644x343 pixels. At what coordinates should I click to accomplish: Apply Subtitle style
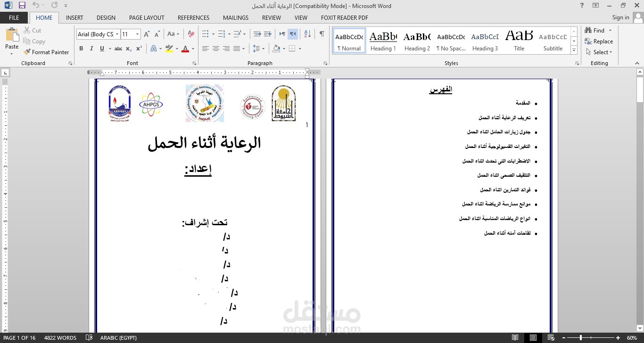pyautogui.click(x=553, y=41)
